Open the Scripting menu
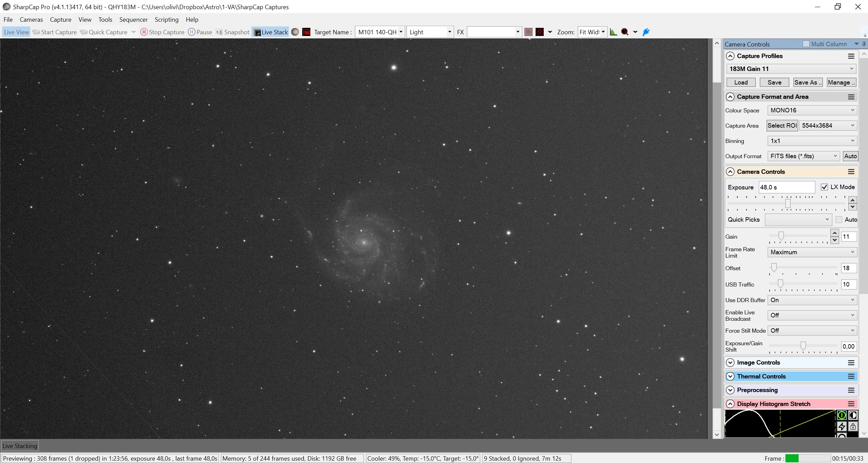 click(167, 20)
